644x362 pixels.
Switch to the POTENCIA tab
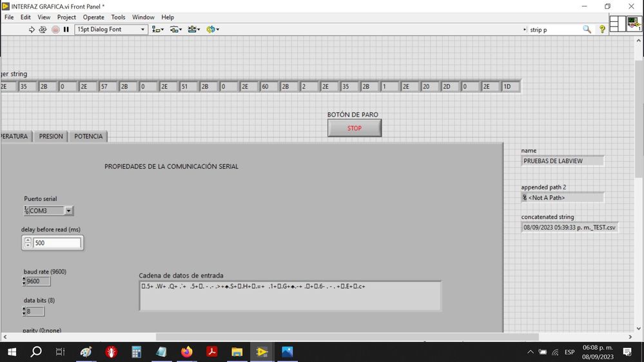tap(88, 137)
